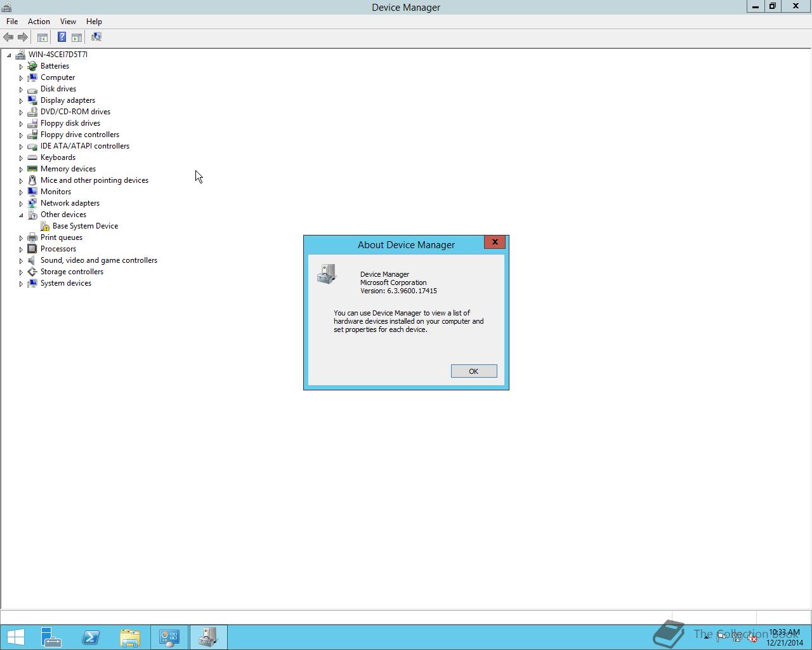
Task: Select the Monitors label
Action: pyautogui.click(x=56, y=192)
